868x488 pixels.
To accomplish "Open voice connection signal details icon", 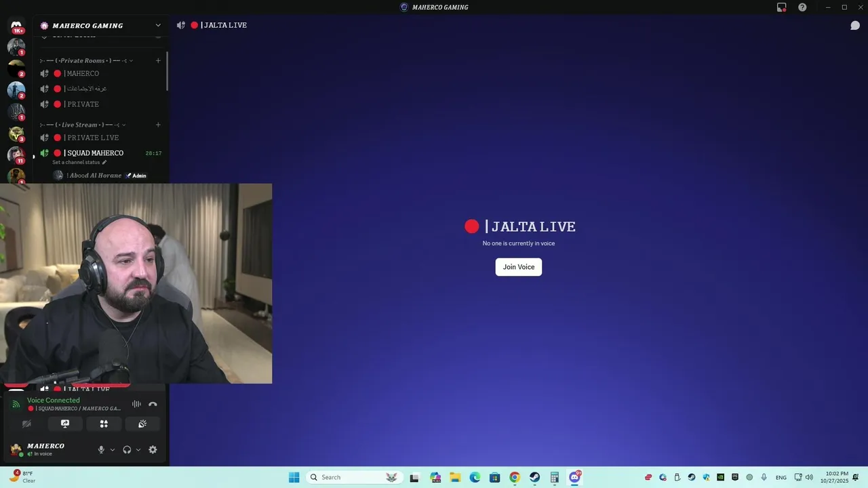I will tap(16, 405).
